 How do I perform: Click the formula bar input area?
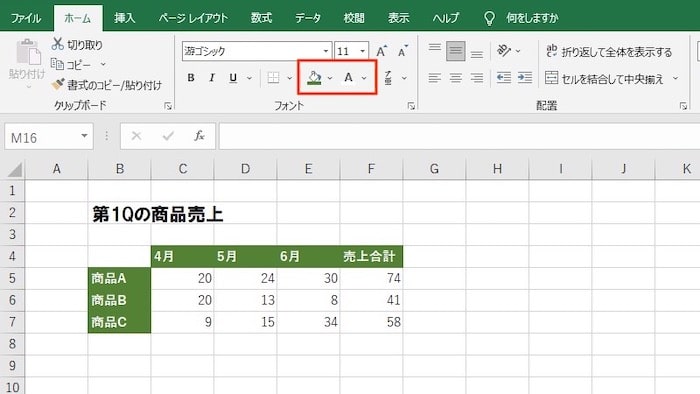[459, 136]
